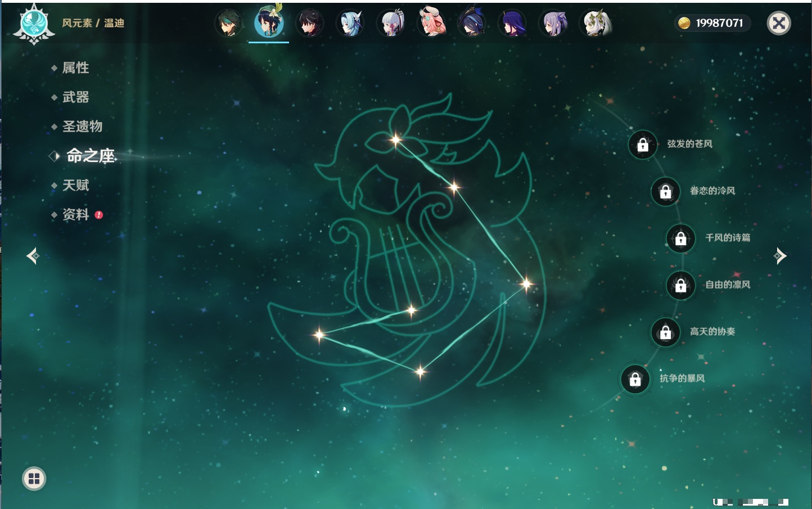
Task: Click the 风元素 / 温迪 title text
Action: [x=93, y=23]
